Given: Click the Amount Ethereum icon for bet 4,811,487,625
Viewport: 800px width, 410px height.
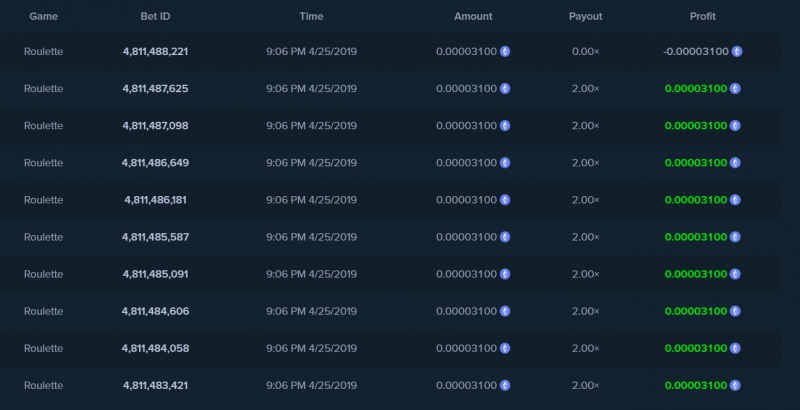Looking at the screenshot, I should click(505, 89).
